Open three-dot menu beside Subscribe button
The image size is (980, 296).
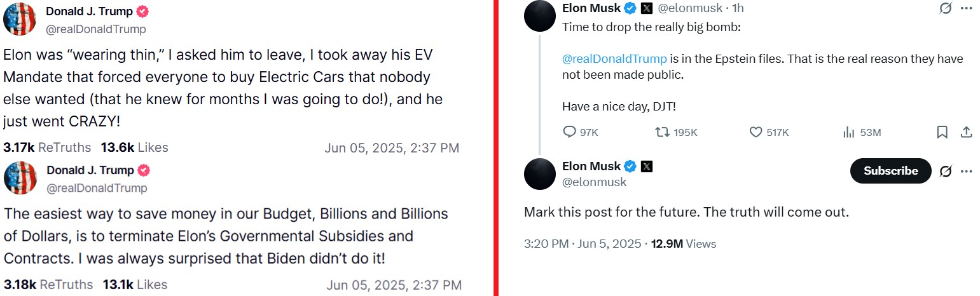click(x=967, y=172)
